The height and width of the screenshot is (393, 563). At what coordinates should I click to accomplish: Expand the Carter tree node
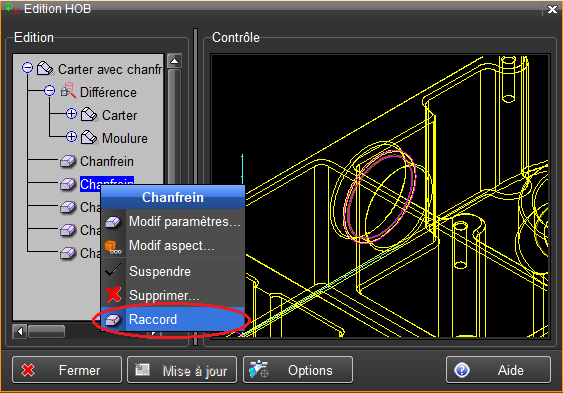point(71,114)
